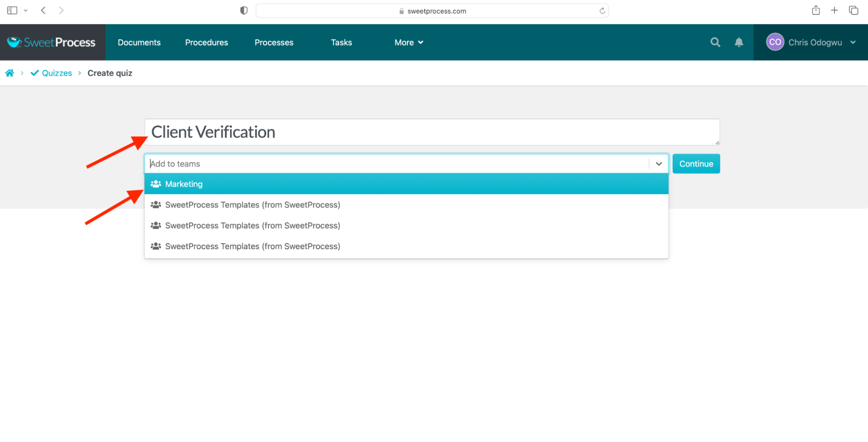
Task: Click the Add to teams input
Action: [x=397, y=164]
